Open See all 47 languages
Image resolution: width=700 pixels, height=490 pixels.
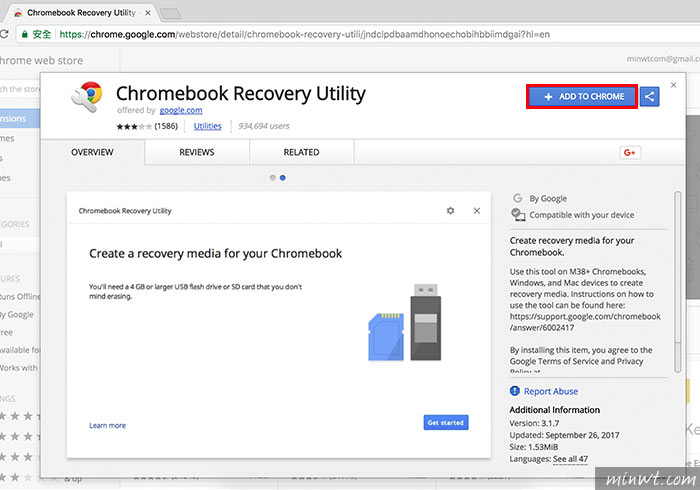[571, 459]
